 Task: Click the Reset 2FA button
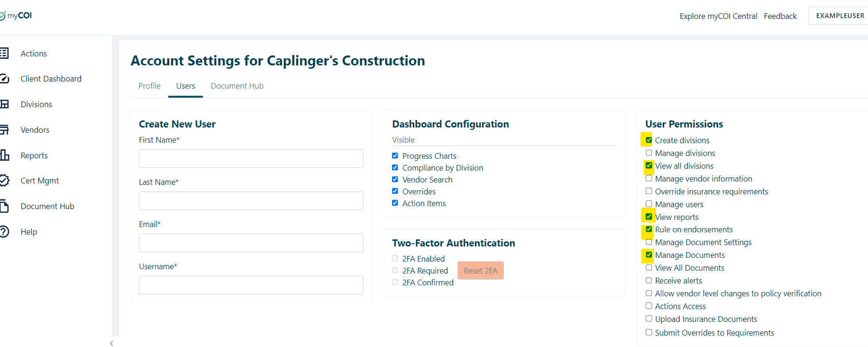click(x=480, y=271)
